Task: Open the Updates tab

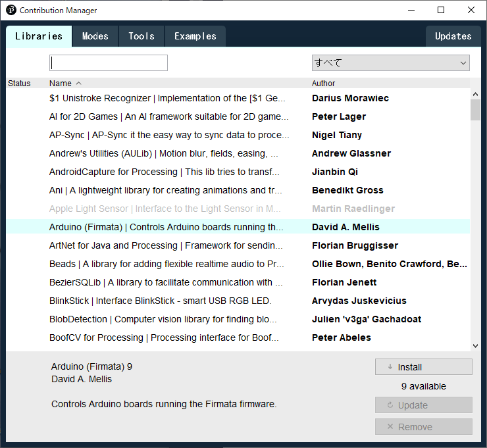Action: point(453,36)
